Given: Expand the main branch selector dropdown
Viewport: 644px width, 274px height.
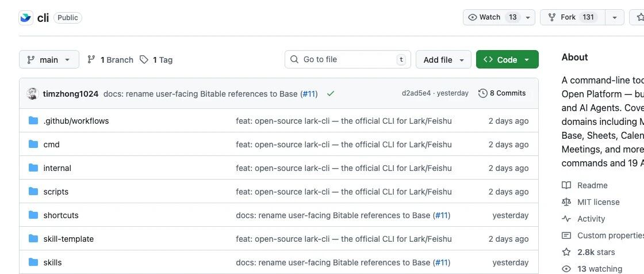Looking at the screenshot, I should pos(48,60).
